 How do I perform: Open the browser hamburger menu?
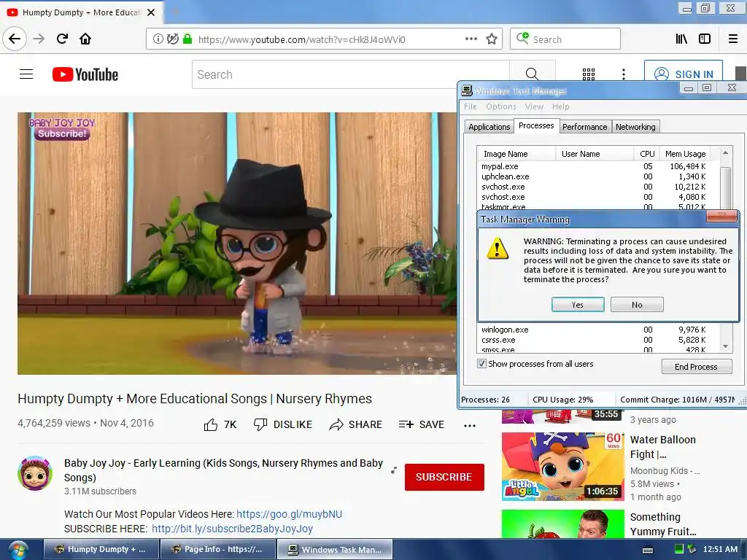(733, 39)
